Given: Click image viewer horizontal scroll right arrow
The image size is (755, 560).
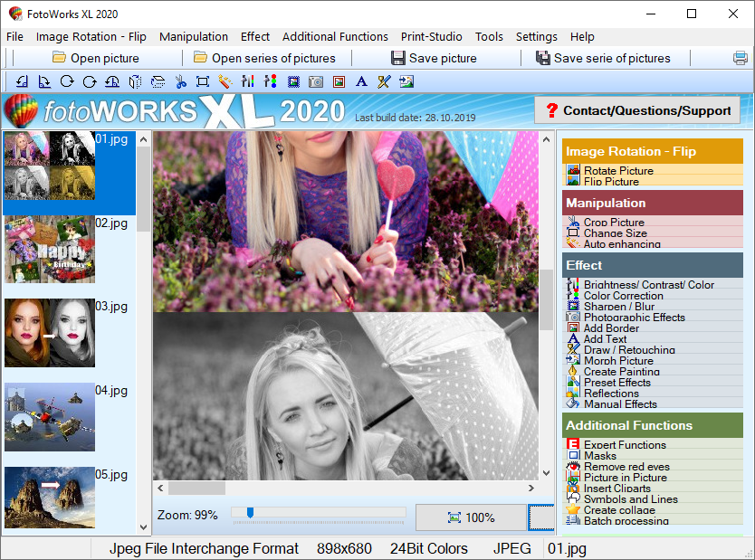Looking at the screenshot, I should tap(531, 488).
